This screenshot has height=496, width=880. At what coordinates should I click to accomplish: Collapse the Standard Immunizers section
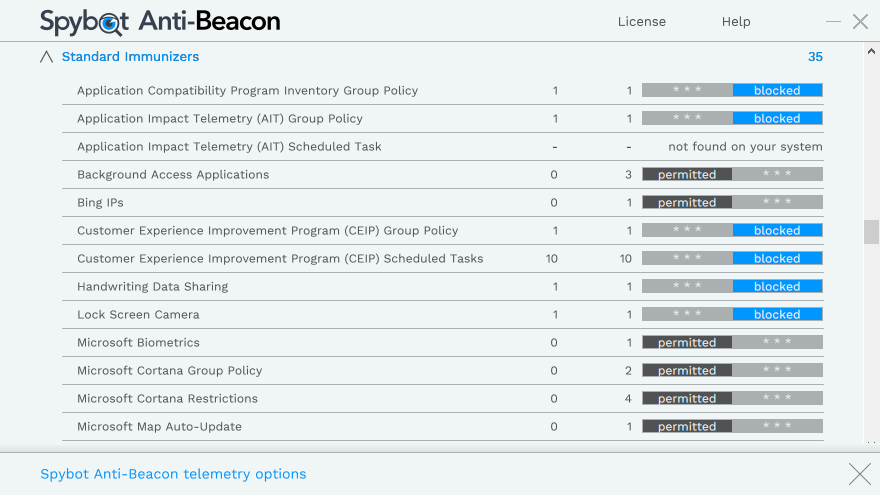46,57
